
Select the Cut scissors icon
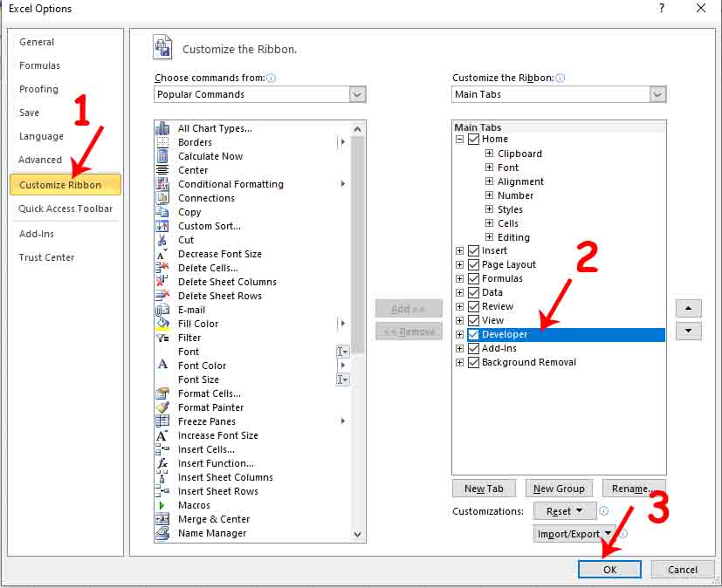pyautogui.click(x=162, y=240)
